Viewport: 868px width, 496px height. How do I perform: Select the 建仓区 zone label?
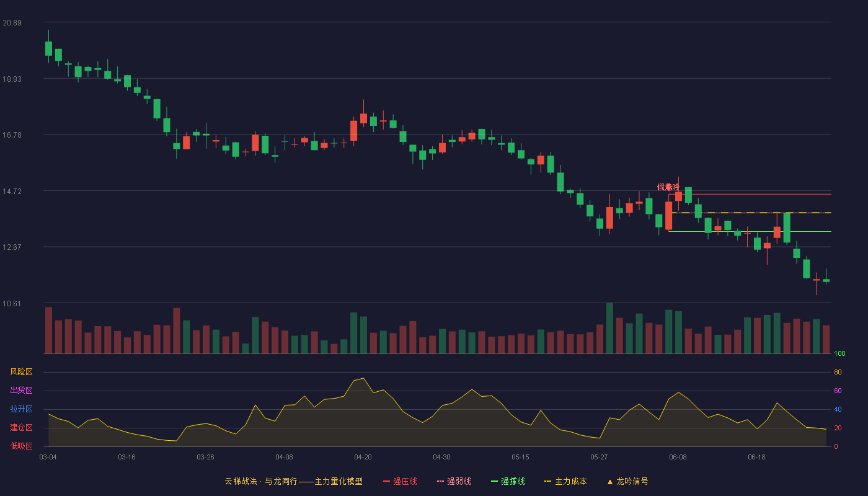(x=21, y=428)
